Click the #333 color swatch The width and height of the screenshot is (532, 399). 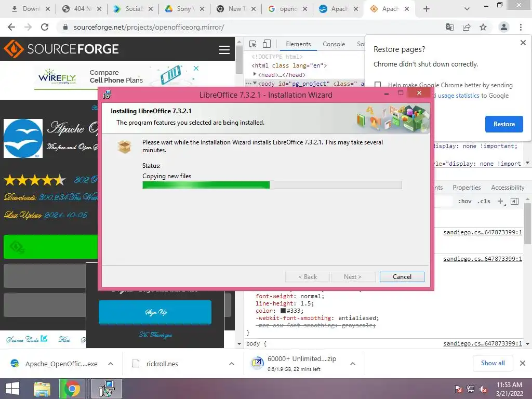click(x=283, y=311)
